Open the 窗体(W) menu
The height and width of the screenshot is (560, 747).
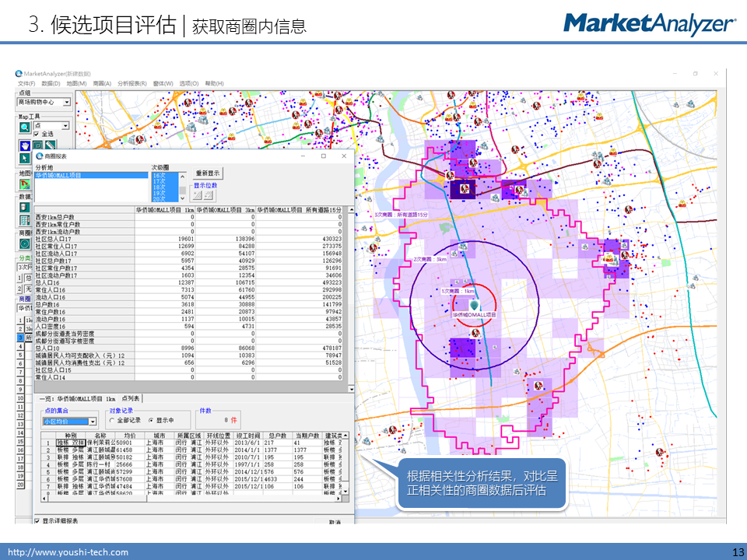pos(163,83)
